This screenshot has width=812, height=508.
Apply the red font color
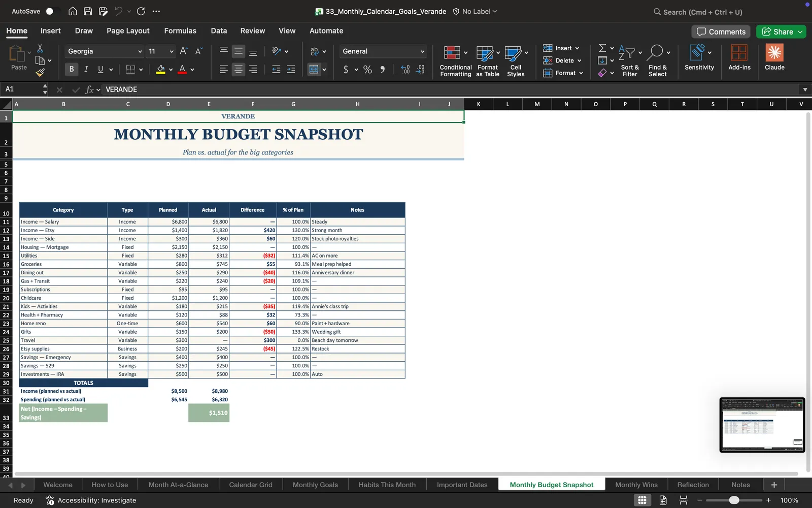tap(182, 70)
